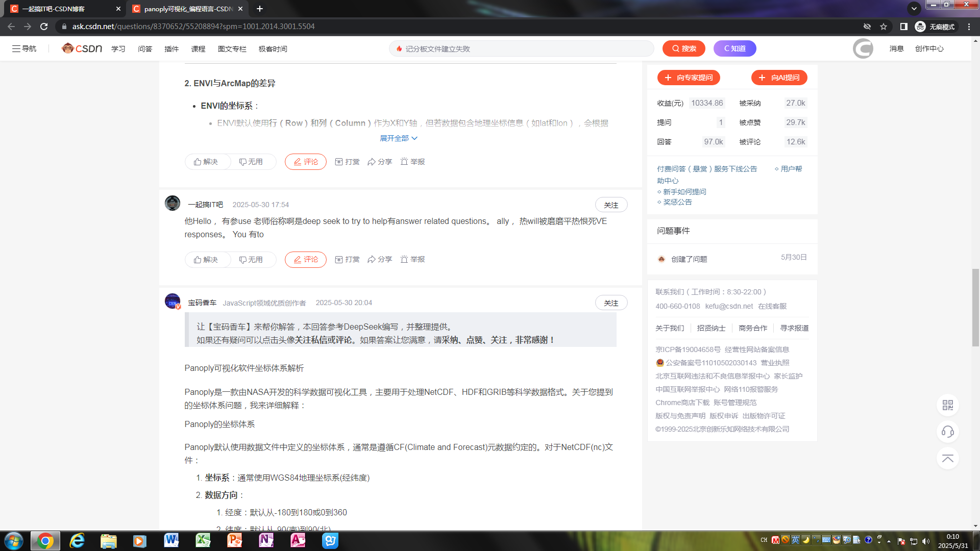This screenshot has width=980, height=551.
Task: Open OneNote from taskbar
Action: (x=266, y=541)
